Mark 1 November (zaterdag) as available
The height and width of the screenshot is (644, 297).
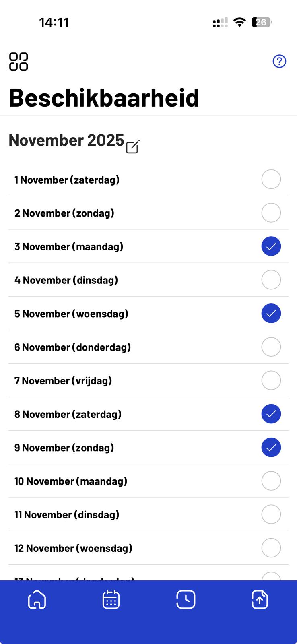pos(271,179)
